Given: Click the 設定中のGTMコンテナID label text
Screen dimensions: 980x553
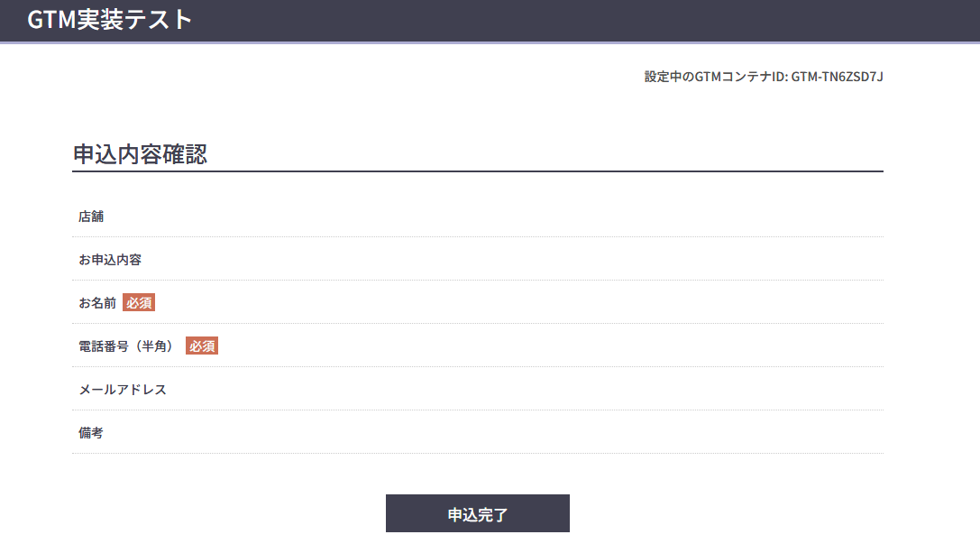Looking at the screenshot, I should (716, 77).
